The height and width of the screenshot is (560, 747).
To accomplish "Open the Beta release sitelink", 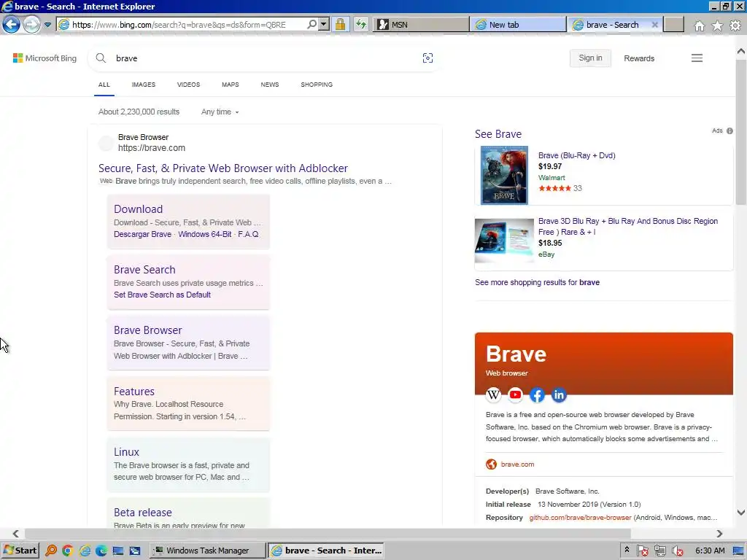I will click(x=142, y=513).
